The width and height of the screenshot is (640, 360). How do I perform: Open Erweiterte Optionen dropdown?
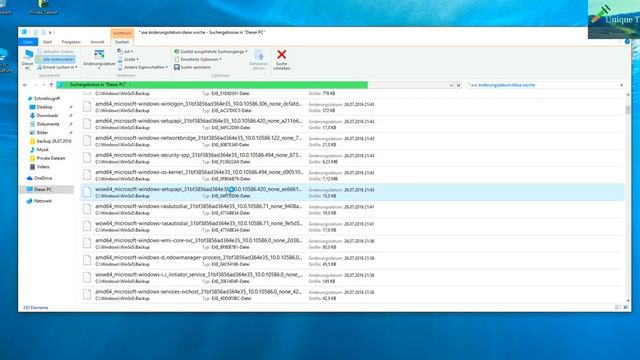(198, 60)
